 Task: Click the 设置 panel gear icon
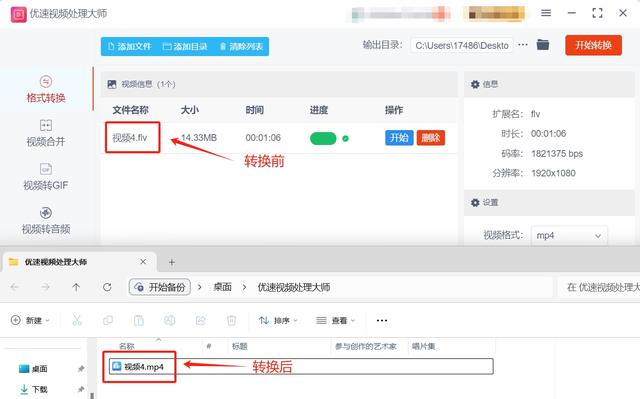(475, 203)
